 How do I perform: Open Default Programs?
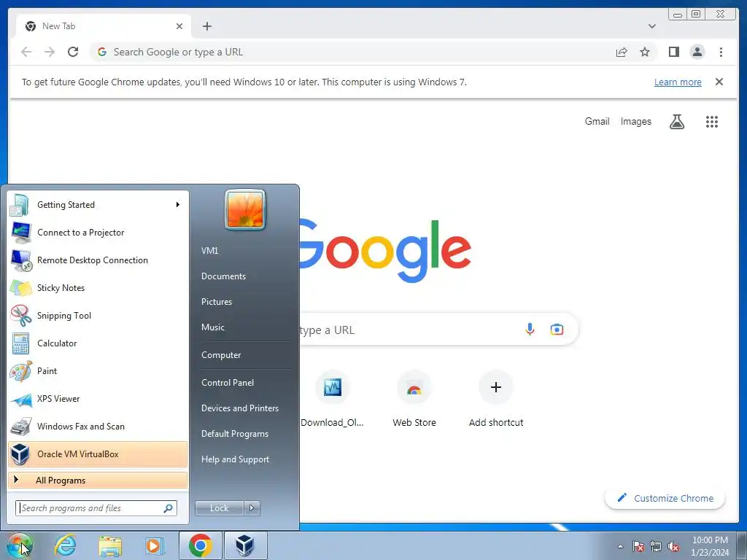(234, 434)
